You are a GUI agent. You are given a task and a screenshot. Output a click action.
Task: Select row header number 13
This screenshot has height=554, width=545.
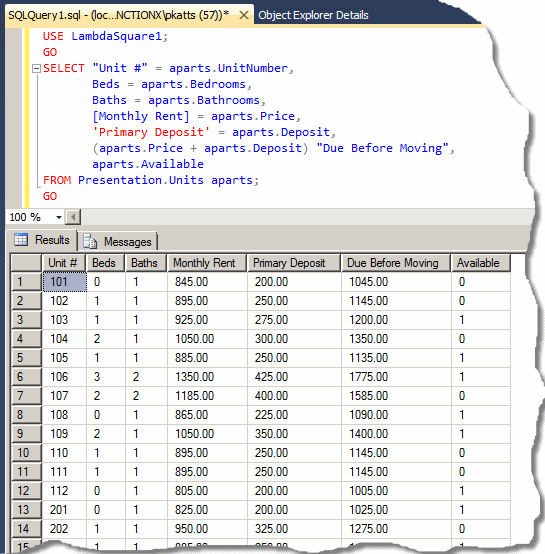point(26,509)
